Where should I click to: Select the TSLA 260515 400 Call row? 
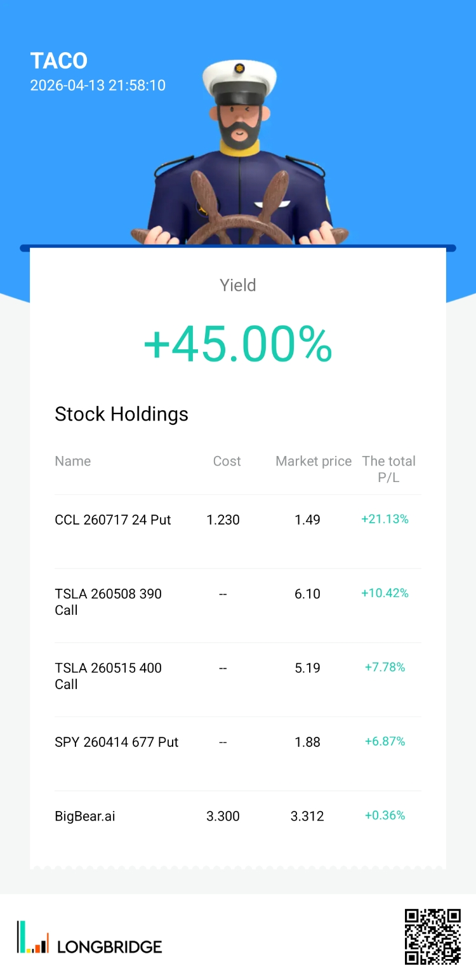click(109, 676)
